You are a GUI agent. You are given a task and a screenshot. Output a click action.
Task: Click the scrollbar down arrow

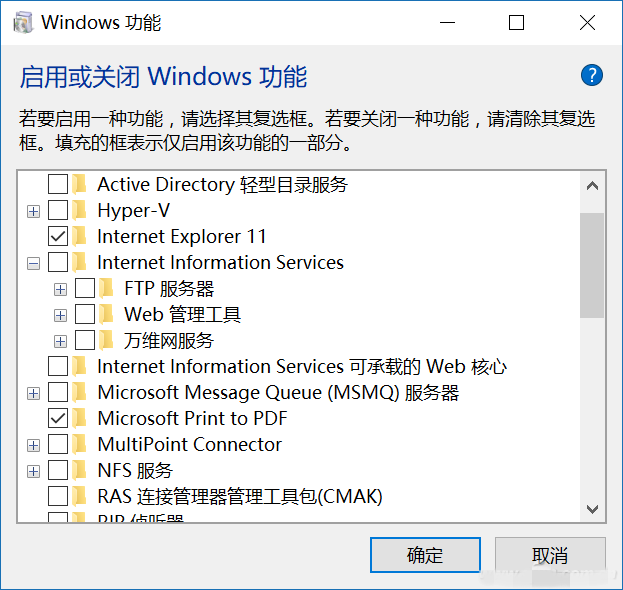point(592,510)
